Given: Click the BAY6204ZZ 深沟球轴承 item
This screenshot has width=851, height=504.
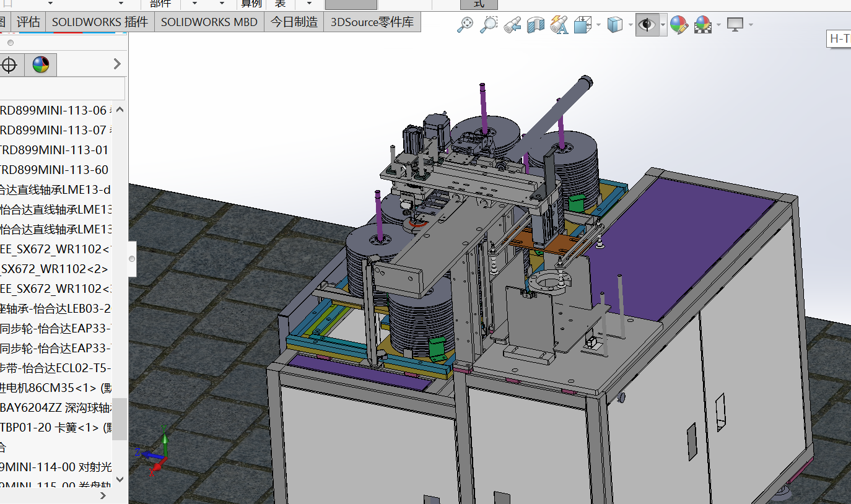Looking at the screenshot, I should (56, 408).
